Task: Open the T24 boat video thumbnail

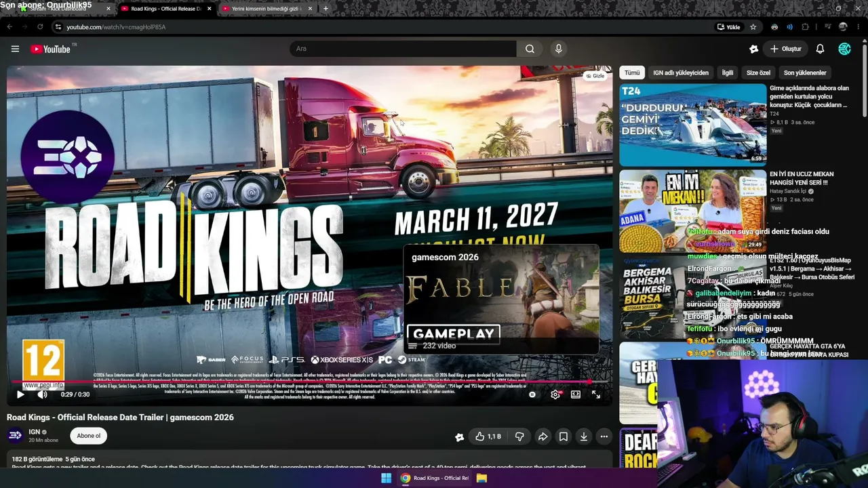Action: click(x=692, y=124)
